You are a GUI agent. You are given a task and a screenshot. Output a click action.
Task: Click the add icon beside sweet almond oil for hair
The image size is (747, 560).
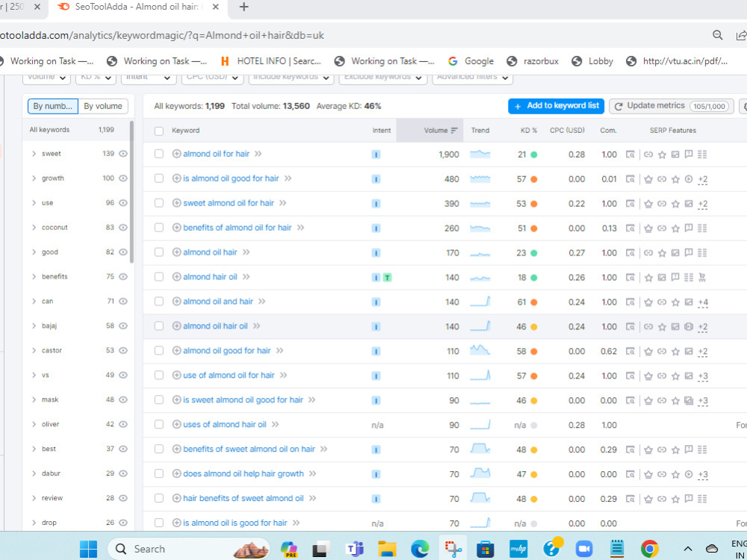pyautogui.click(x=176, y=203)
